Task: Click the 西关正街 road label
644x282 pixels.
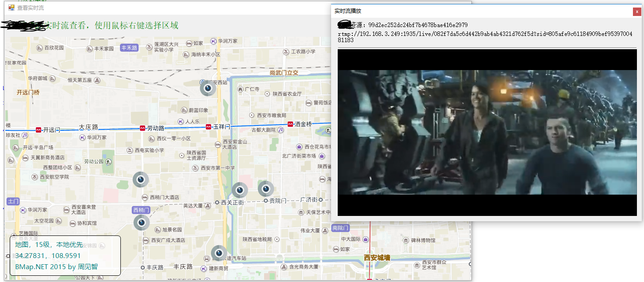Action: point(232,203)
